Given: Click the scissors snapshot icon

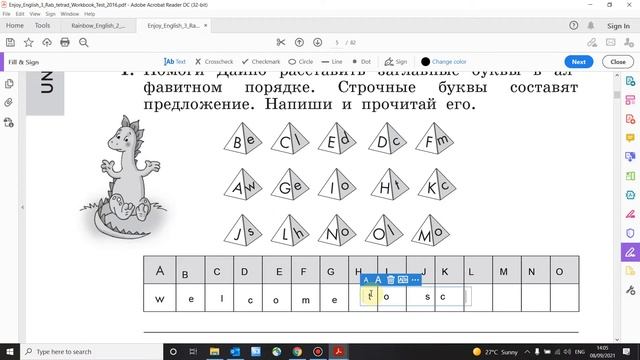Looking at the screenshot, I should pyautogui.click(x=281, y=42).
